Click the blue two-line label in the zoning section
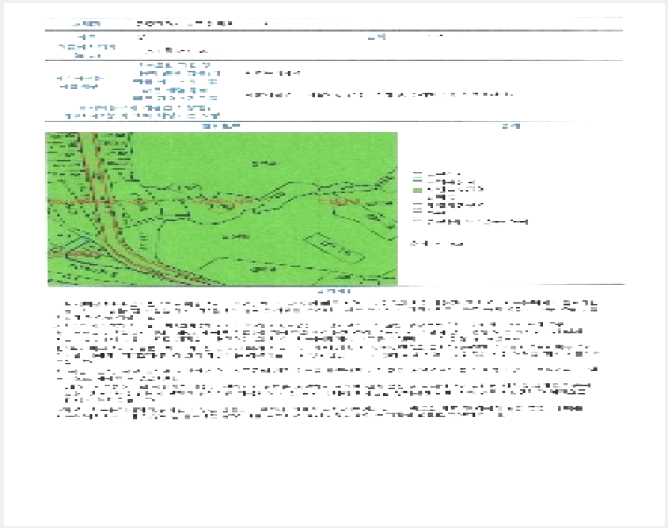Viewport: 668px width, 528px height. pos(80,83)
